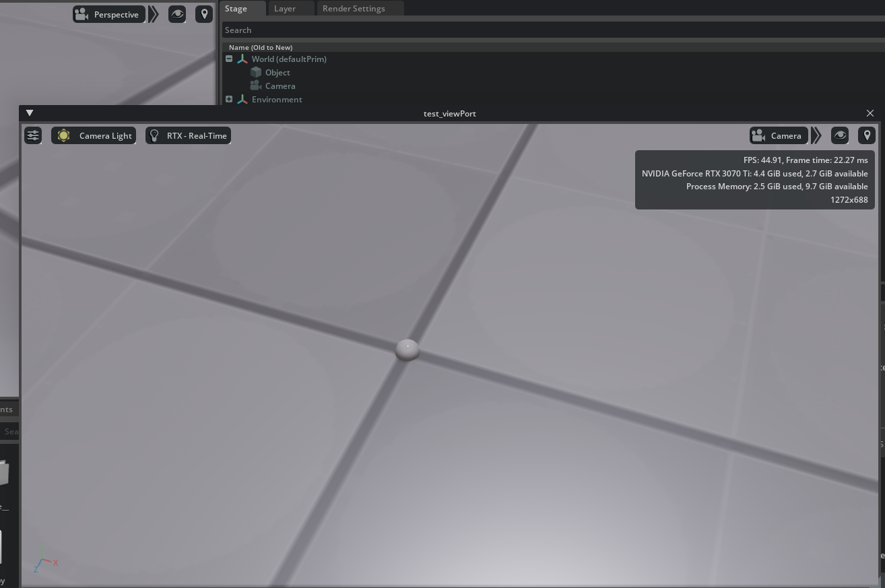Select the Environment prim in the Stage
The image size is (885, 588).
277,99
